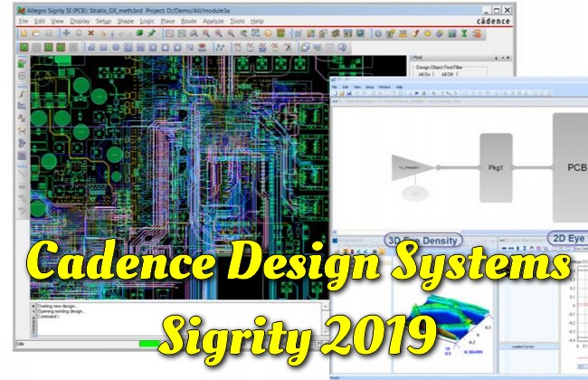The width and height of the screenshot is (588, 380).
Task: Open the Help menu in Allegro window
Action: coord(257,22)
